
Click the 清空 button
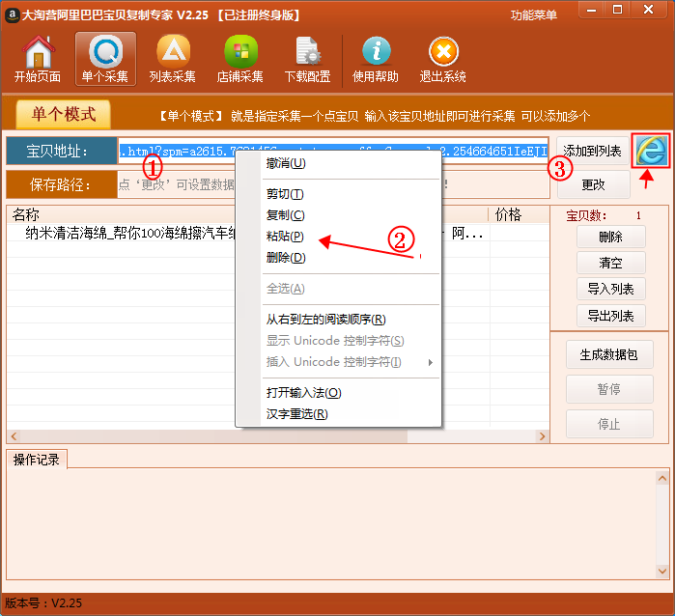611,263
